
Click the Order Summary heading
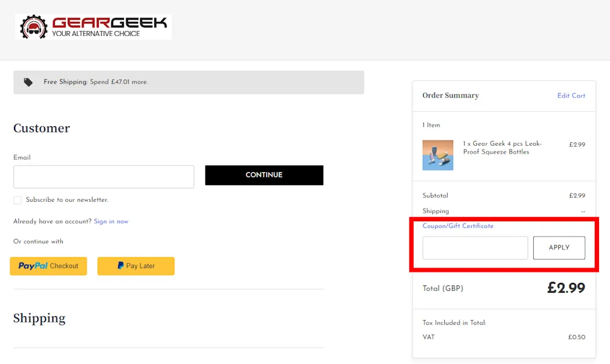click(450, 96)
